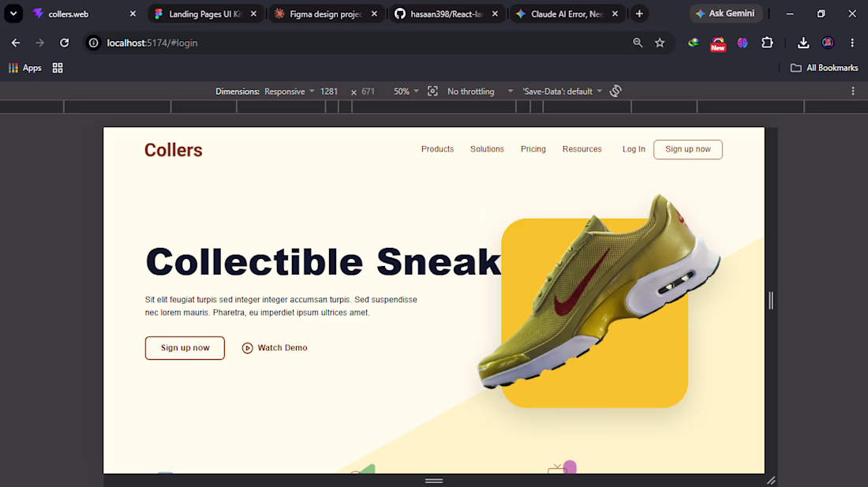Image resolution: width=868 pixels, height=487 pixels.
Task: Open the red extension with New badge
Action: 718,43
